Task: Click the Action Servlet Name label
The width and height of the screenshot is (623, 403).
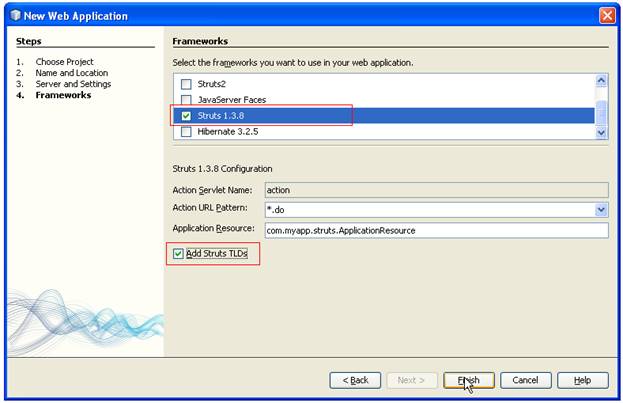Action: coord(212,190)
